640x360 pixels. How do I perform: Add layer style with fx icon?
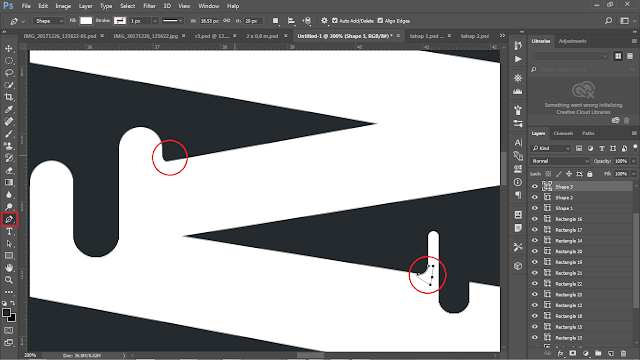point(560,353)
